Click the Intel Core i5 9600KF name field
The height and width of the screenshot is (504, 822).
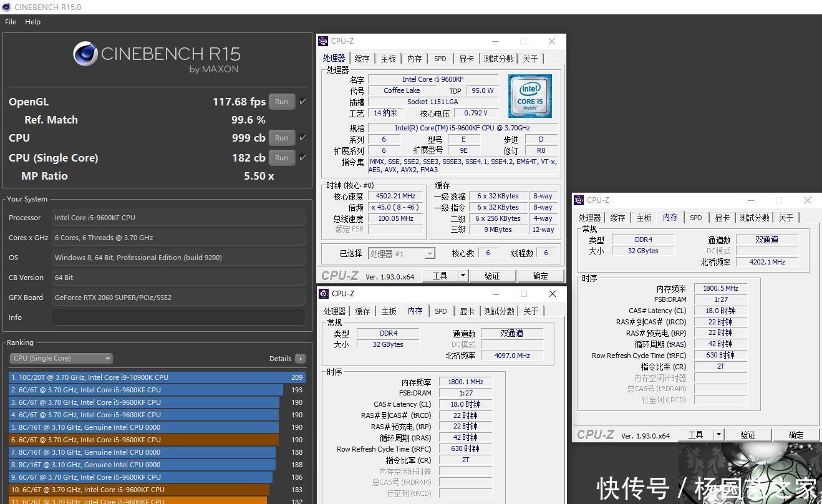point(433,79)
